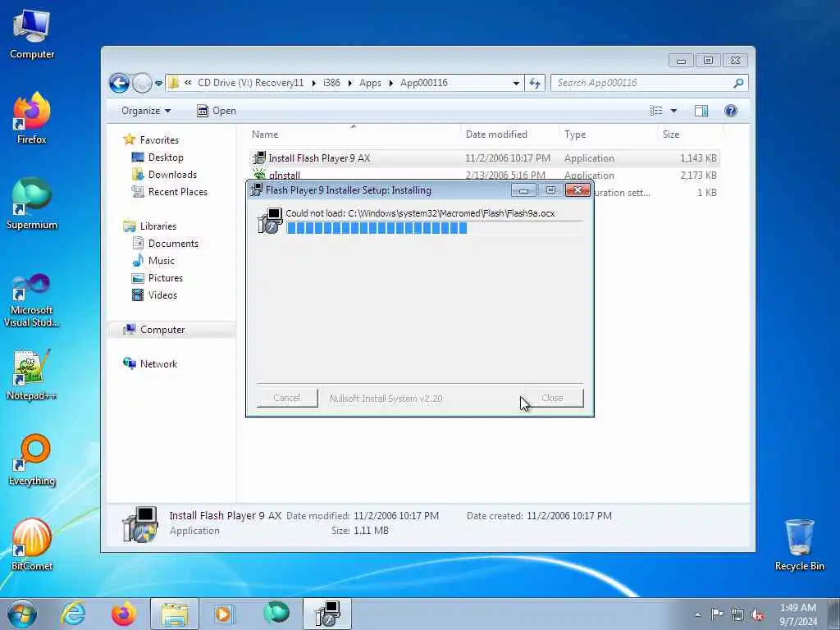Click App000116 in the breadcrumb path

(424, 83)
